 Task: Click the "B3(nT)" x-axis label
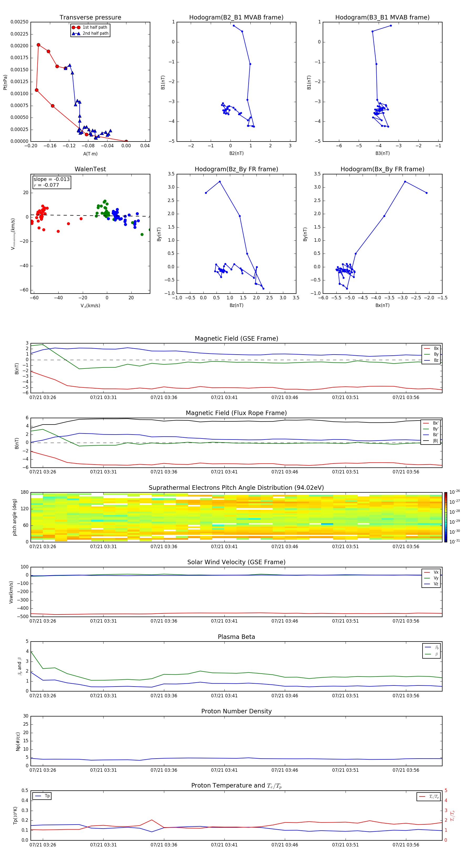pyautogui.click(x=382, y=153)
